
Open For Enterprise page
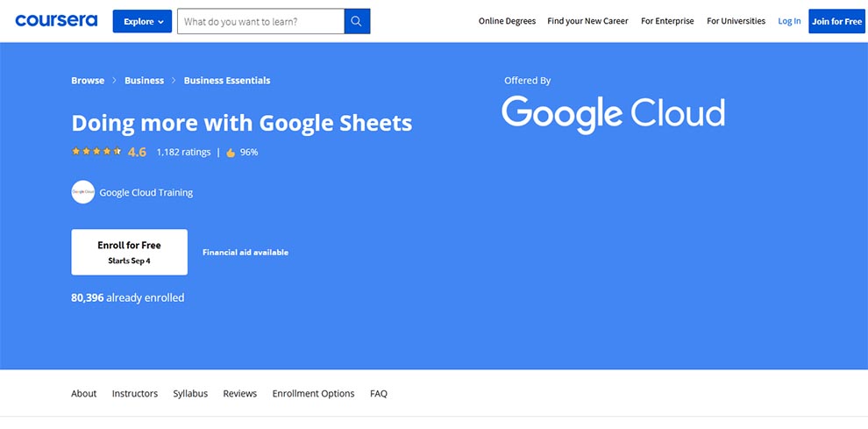(x=667, y=21)
